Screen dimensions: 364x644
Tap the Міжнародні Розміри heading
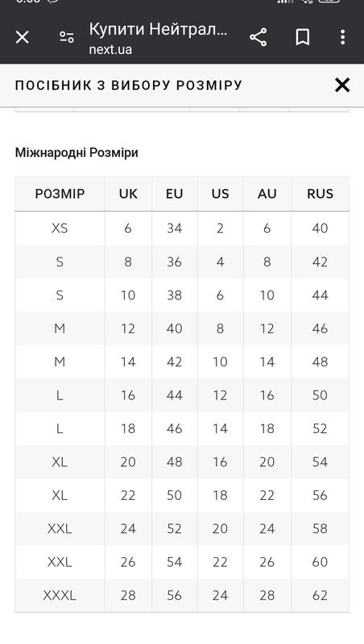[x=77, y=153]
